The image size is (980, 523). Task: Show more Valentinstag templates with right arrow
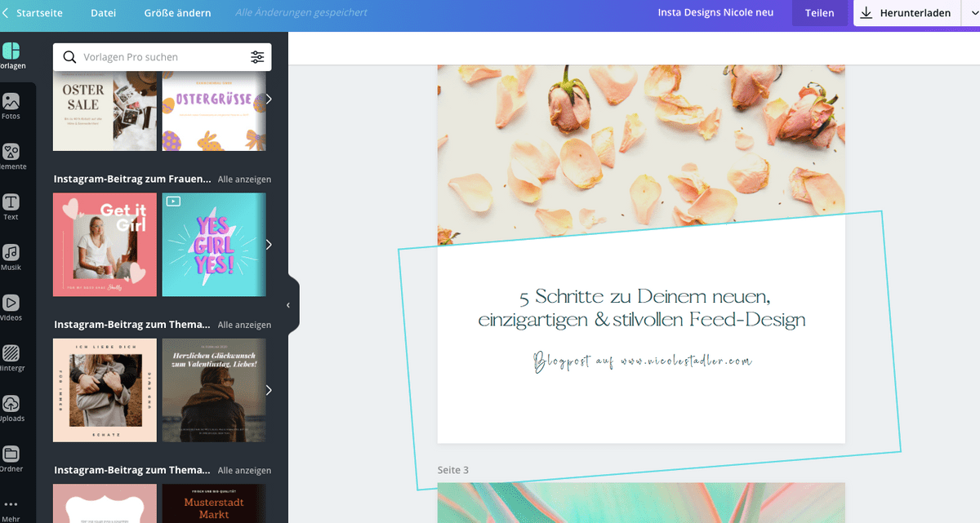[x=269, y=390]
